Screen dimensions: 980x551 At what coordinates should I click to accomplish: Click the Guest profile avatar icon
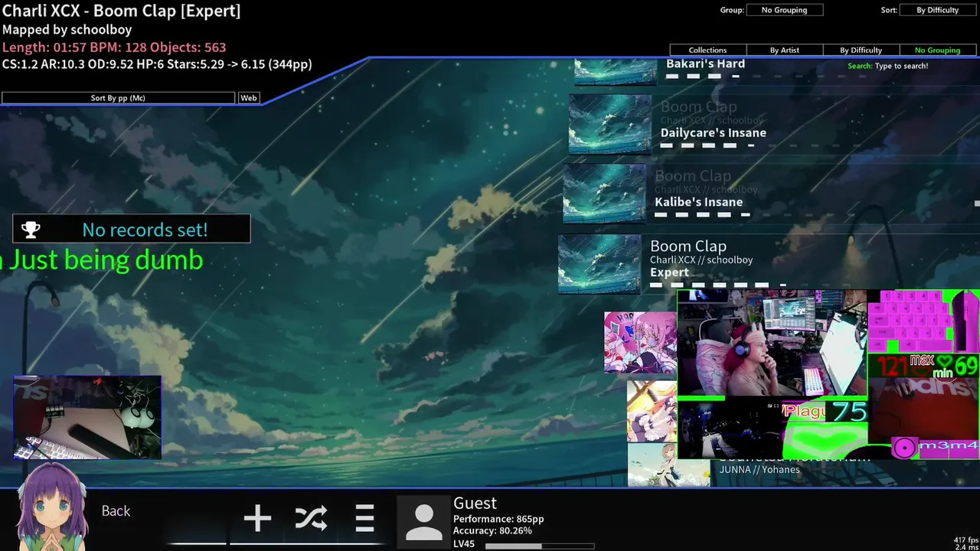(x=423, y=521)
